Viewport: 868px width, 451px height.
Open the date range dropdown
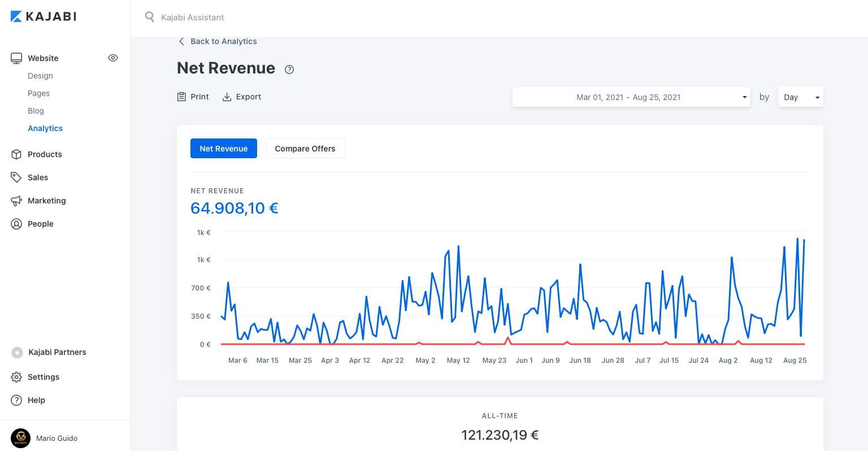631,97
